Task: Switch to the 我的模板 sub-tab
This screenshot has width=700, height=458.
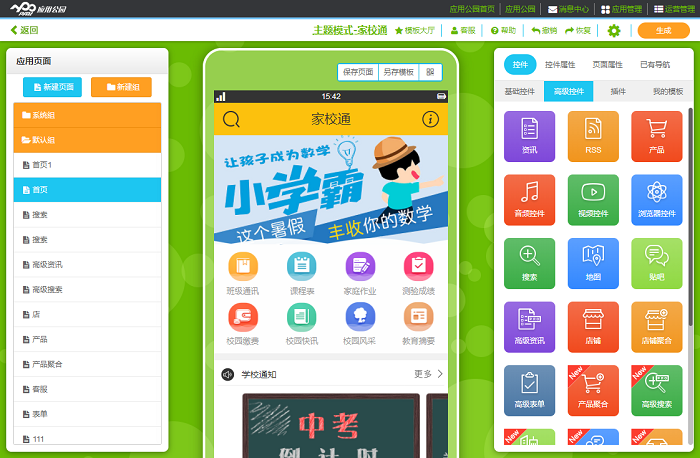Action: (x=667, y=92)
